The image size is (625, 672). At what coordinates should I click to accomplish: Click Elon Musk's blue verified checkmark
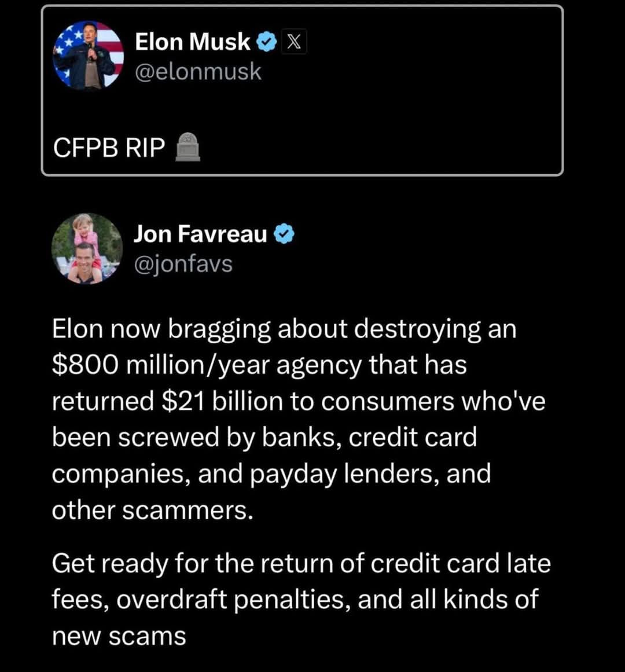pyautogui.click(x=266, y=42)
